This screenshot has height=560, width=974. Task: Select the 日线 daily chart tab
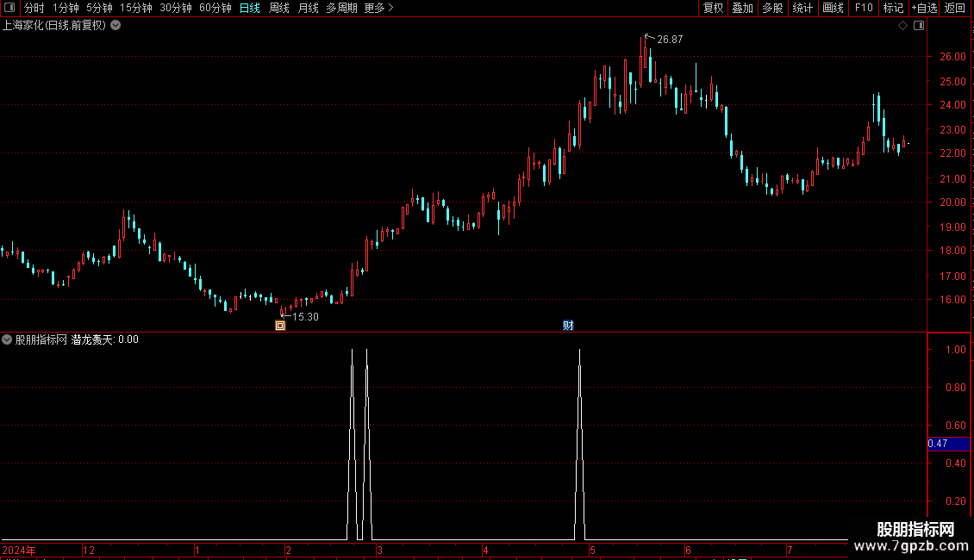[x=250, y=8]
